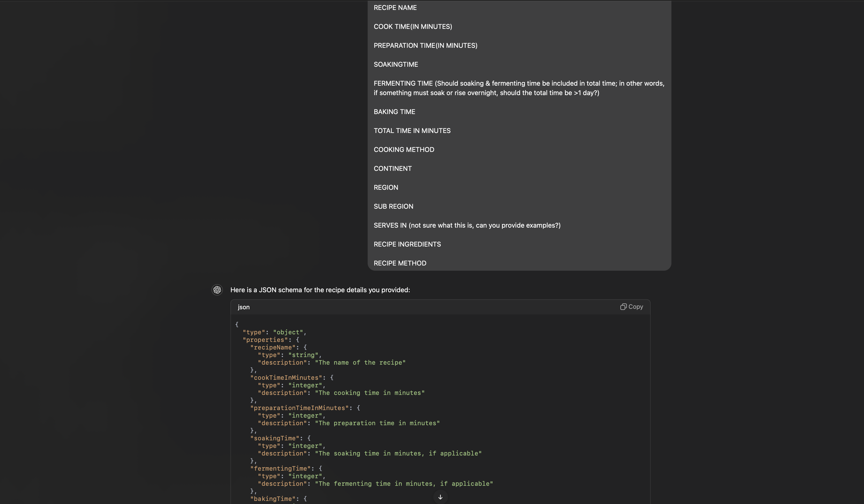The image size is (864, 504).
Task: Click the "recipeName" key in code
Action: (x=273, y=347)
